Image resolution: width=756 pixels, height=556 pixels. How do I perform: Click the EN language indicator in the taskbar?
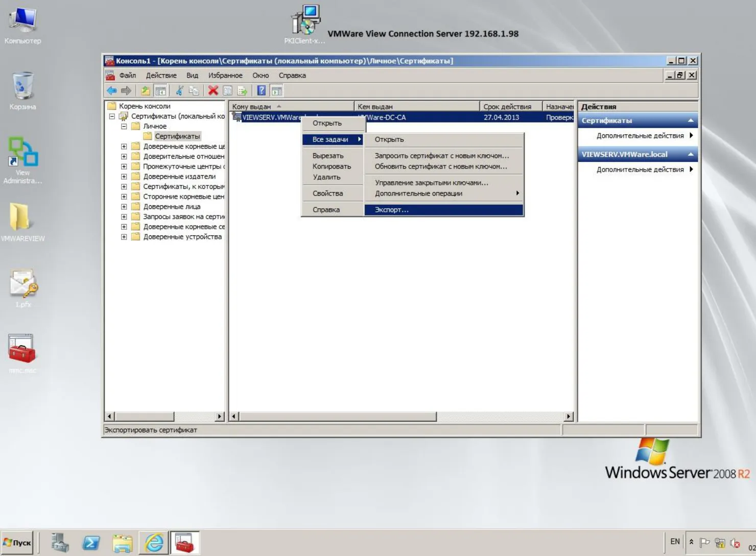click(x=675, y=542)
